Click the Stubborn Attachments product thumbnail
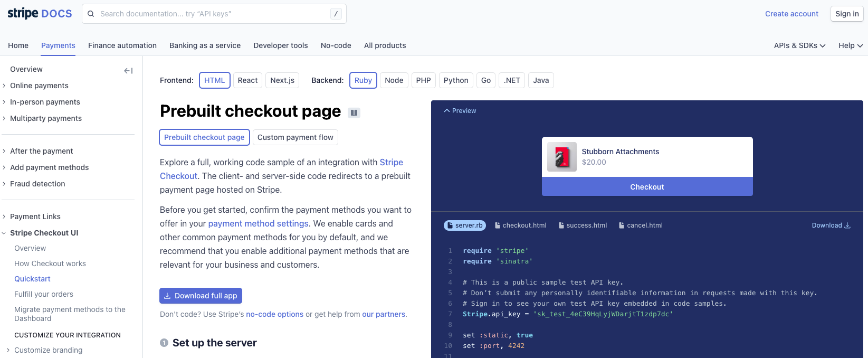868x358 pixels. tap(561, 157)
